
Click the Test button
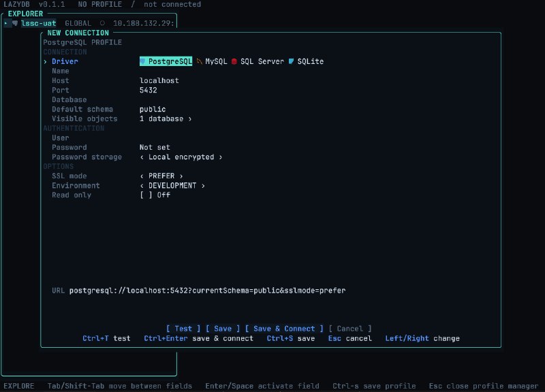pos(183,329)
